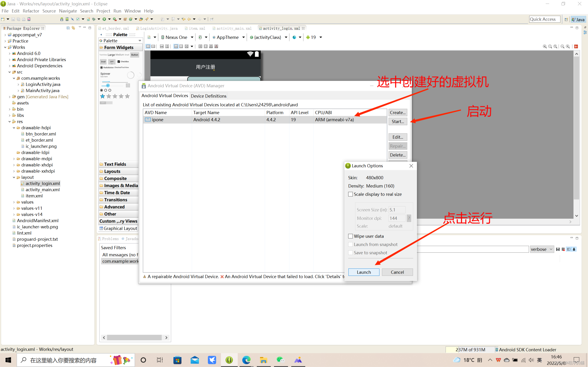Launch WeChat from the taskbar
This screenshot has width=588, height=367.
[280, 360]
